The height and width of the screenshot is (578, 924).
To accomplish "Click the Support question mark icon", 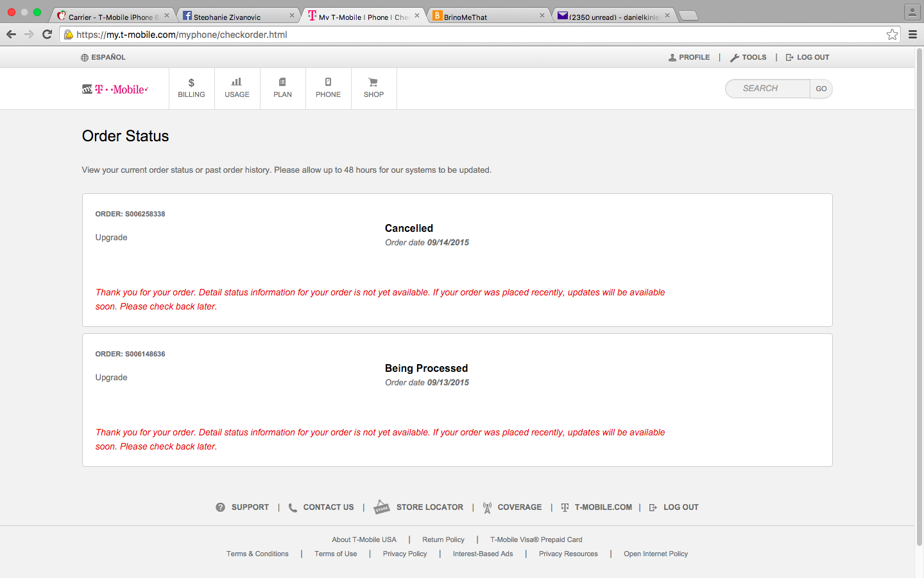I will pos(220,507).
